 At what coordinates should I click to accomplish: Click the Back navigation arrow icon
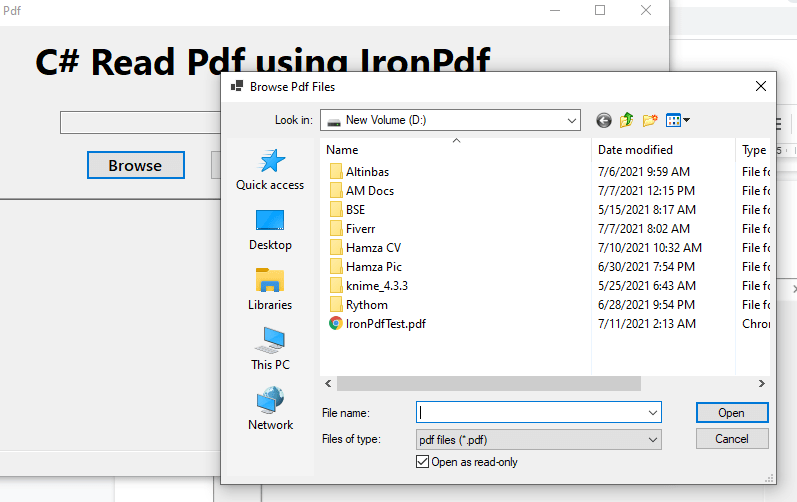pos(604,120)
